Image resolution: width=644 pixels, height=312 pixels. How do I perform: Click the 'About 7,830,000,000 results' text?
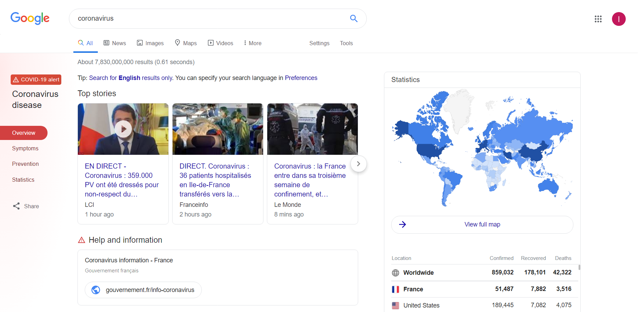coord(136,62)
